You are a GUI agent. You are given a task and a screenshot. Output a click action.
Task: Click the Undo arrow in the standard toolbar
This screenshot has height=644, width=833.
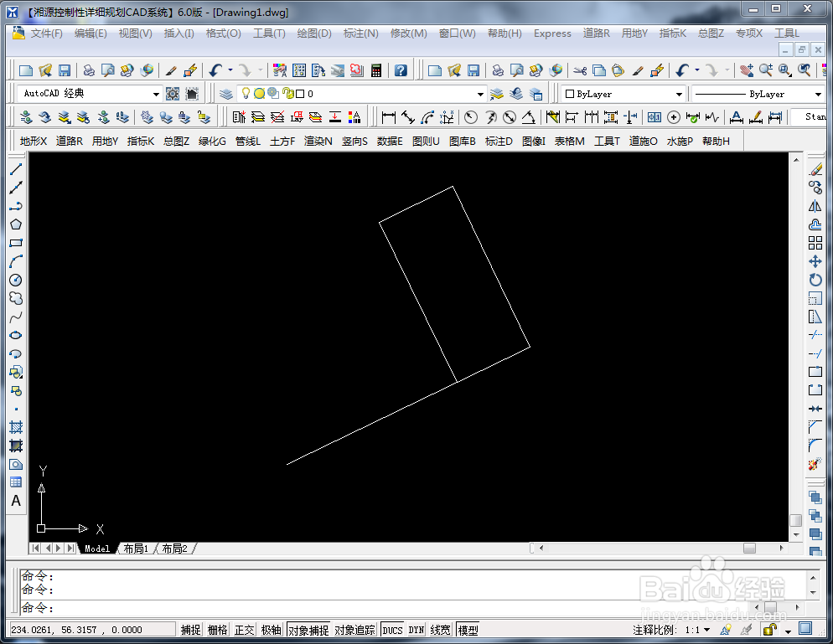point(215,70)
